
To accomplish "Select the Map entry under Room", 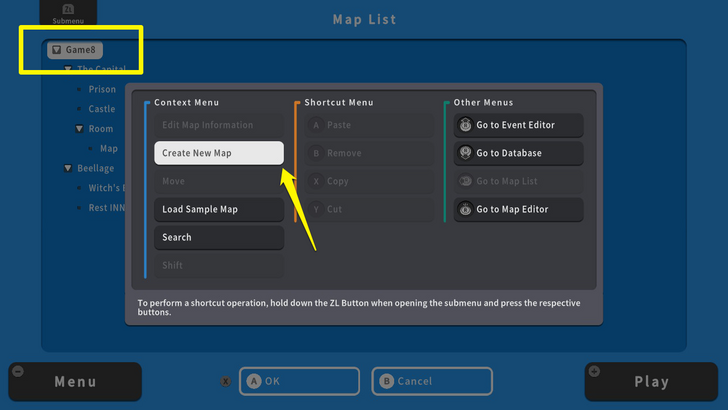I will click(x=109, y=149).
